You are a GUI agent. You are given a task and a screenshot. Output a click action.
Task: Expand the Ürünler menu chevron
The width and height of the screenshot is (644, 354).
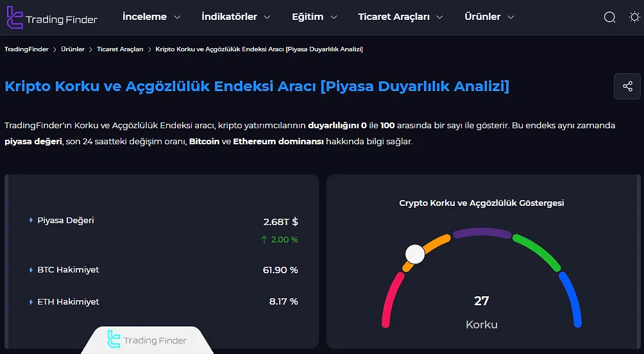511,17
